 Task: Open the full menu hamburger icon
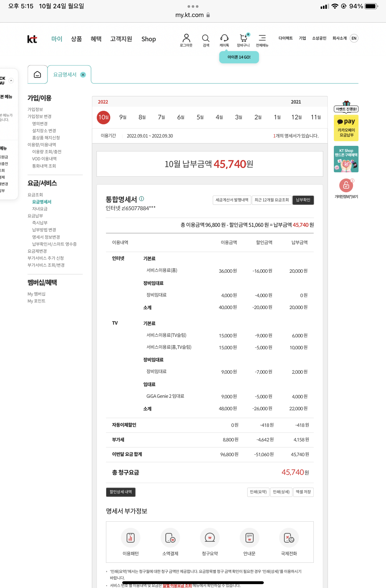pos(262,38)
